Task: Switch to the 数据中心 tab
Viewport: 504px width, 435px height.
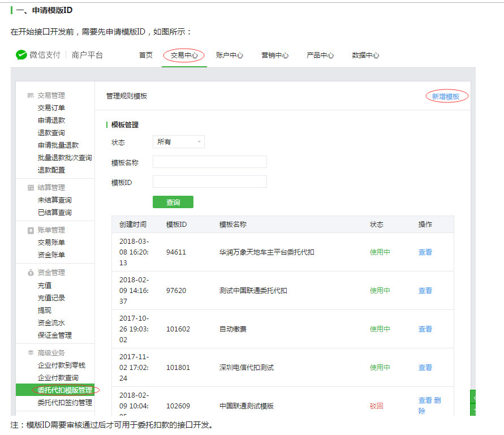Action: (365, 55)
